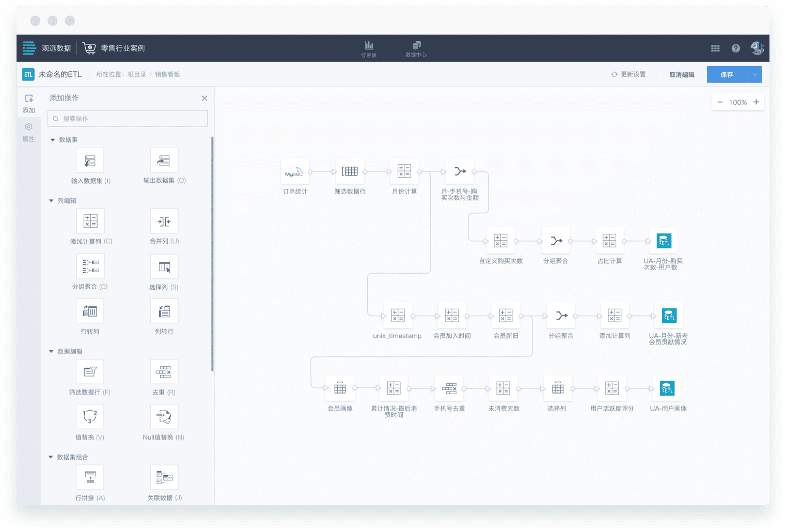
Task: Switch to the 属性 sidebar tab
Action: click(29, 132)
